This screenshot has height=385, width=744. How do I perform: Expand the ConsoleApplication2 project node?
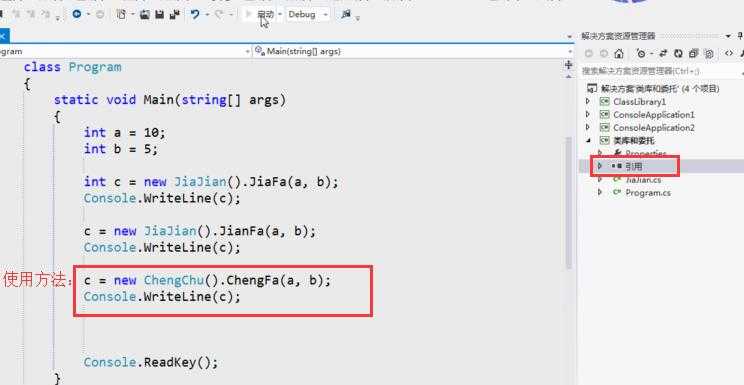(588, 128)
